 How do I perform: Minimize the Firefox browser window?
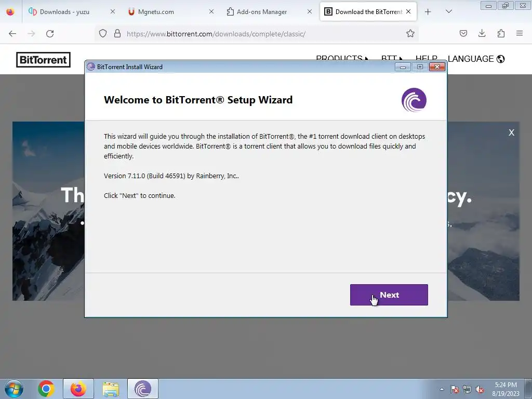[x=488, y=5]
